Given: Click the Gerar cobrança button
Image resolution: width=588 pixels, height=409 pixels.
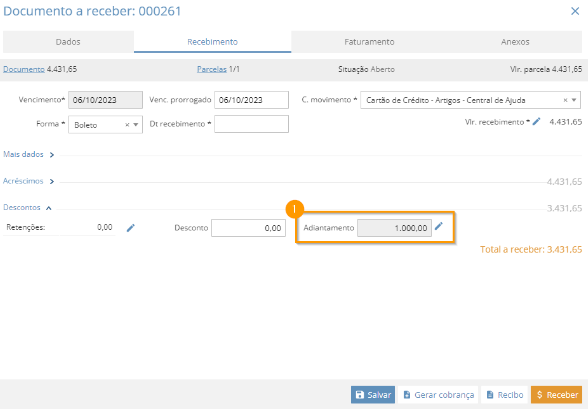Looking at the screenshot, I should pyautogui.click(x=438, y=395).
